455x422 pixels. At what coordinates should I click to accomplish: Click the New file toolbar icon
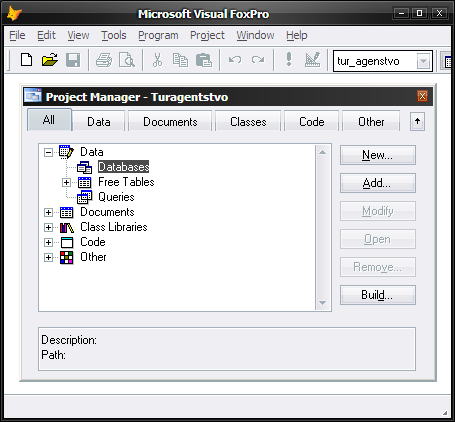click(26, 60)
